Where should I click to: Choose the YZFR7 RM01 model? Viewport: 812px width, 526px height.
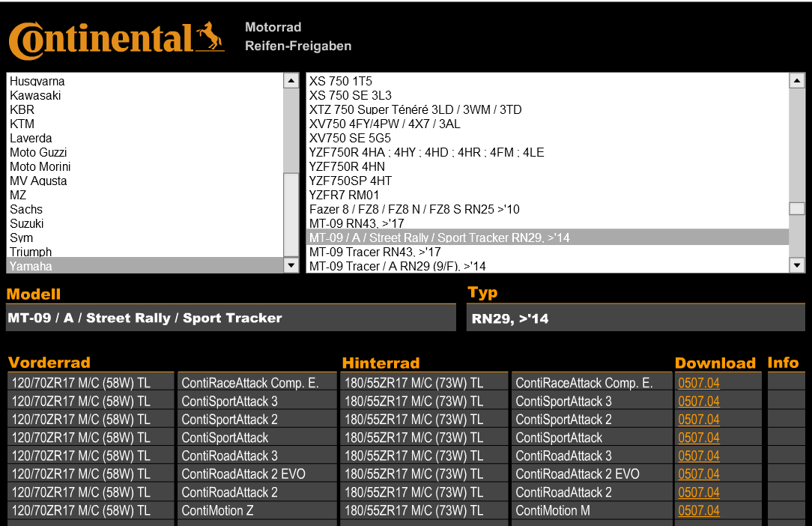[x=350, y=195]
